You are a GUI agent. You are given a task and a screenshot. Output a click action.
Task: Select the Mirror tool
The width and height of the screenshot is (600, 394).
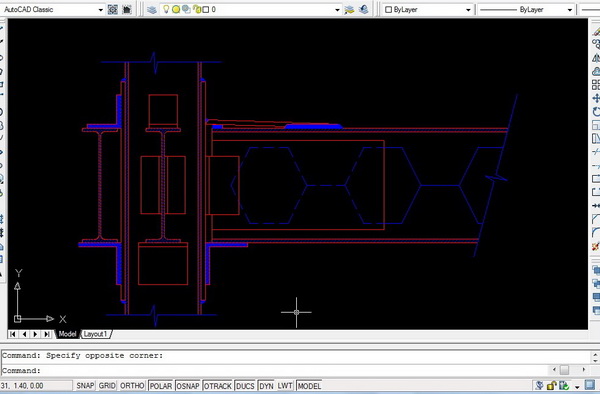(x=596, y=57)
